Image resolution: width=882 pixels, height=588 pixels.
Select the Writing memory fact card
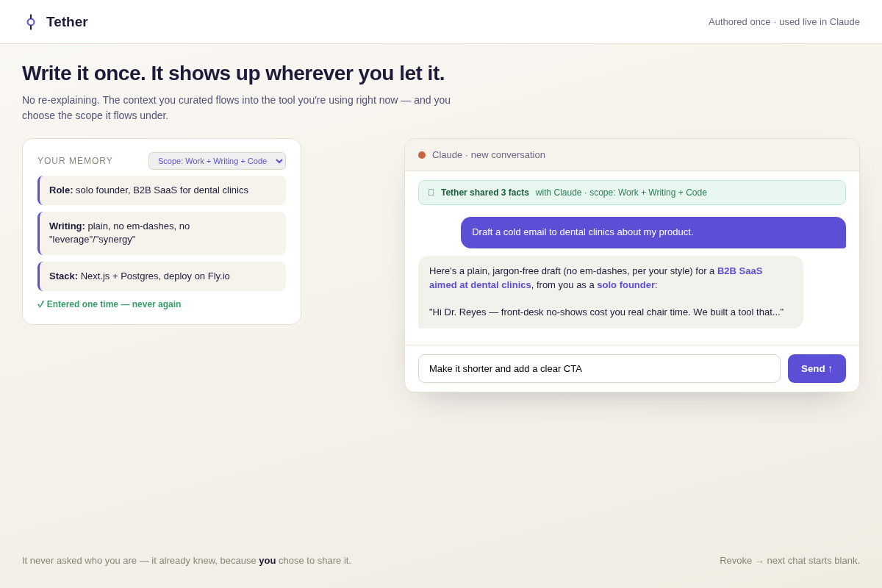(x=162, y=233)
